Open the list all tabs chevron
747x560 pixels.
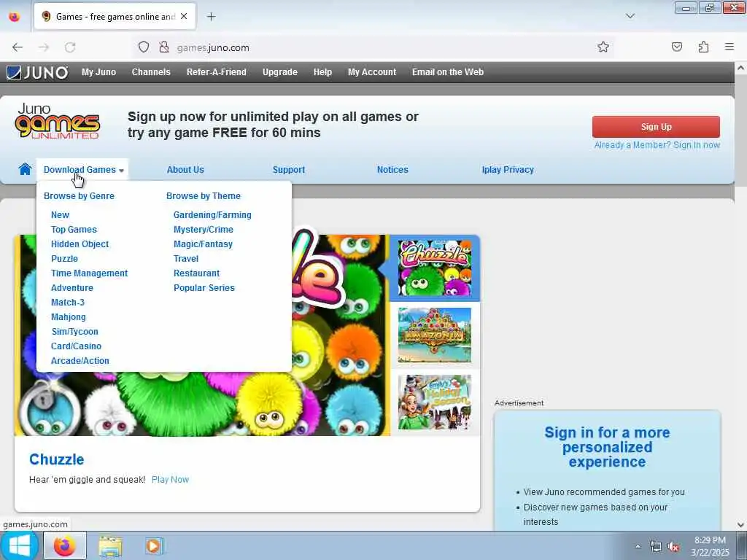630,16
